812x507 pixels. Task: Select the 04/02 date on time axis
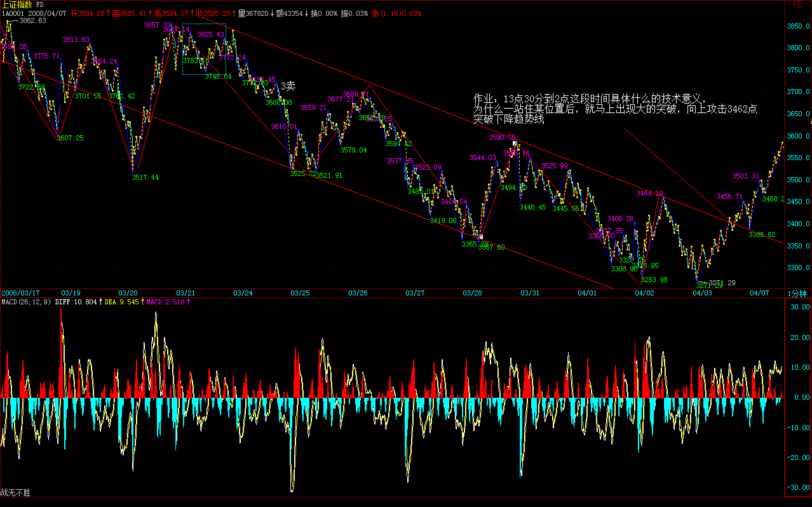[644, 293]
